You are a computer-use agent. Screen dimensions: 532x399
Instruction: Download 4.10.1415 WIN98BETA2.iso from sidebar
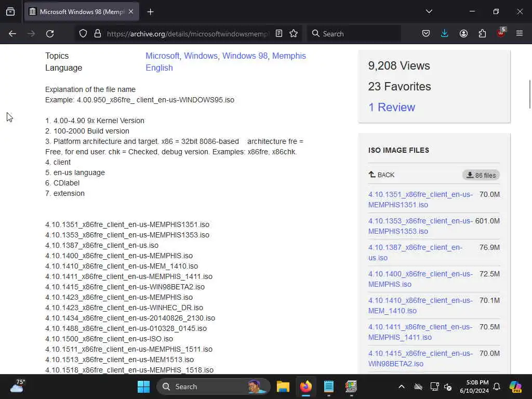(x=420, y=358)
